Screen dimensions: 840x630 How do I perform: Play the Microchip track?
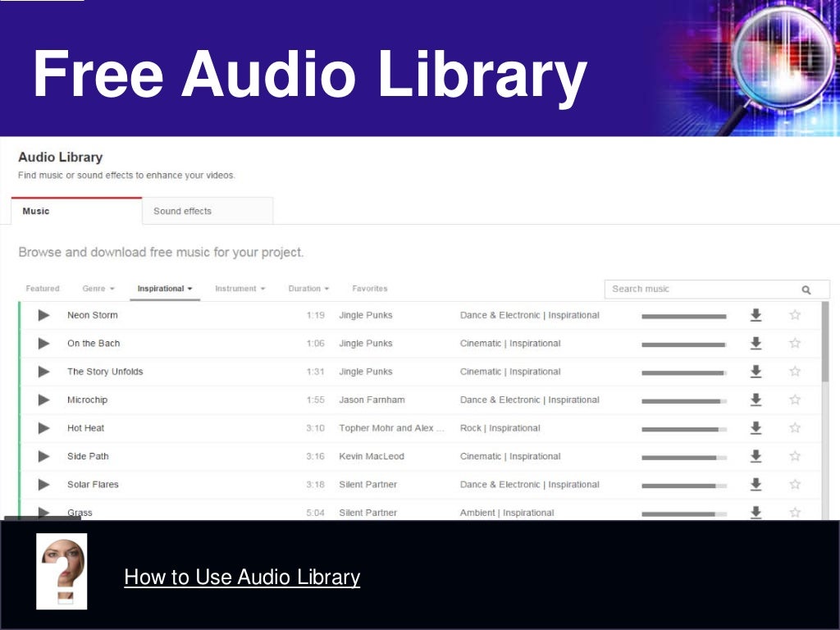pyautogui.click(x=44, y=400)
